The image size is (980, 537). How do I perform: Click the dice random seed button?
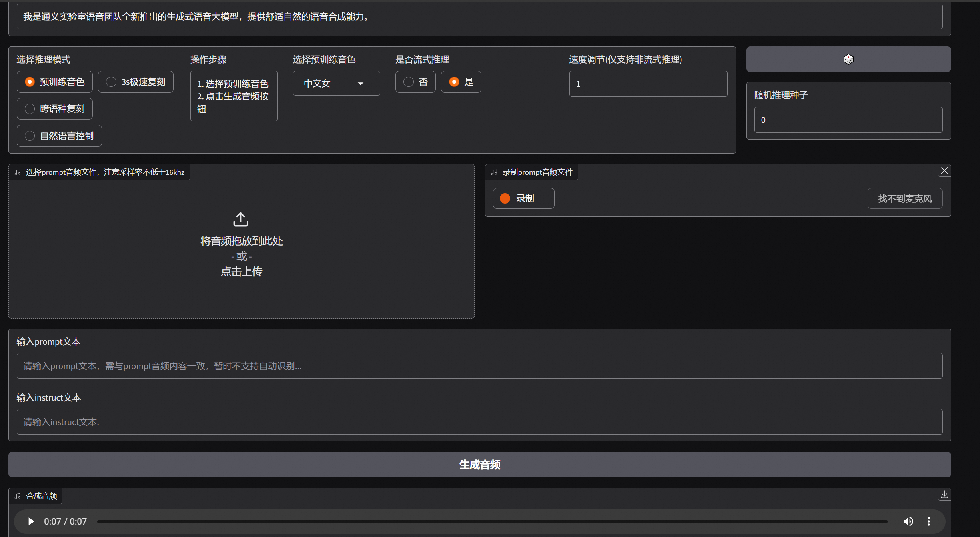tap(848, 59)
